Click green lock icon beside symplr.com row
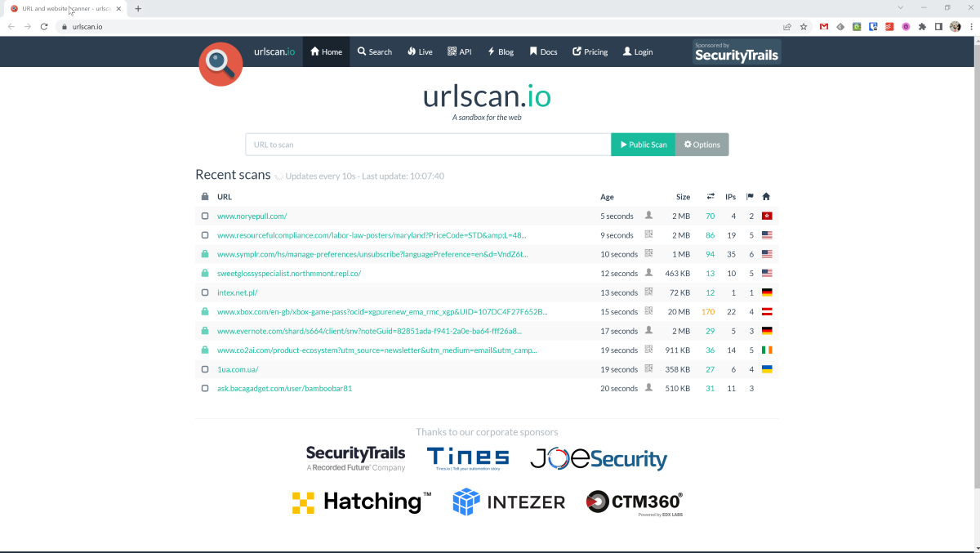The width and height of the screenshot is (980, 553). tap(205, 254)
